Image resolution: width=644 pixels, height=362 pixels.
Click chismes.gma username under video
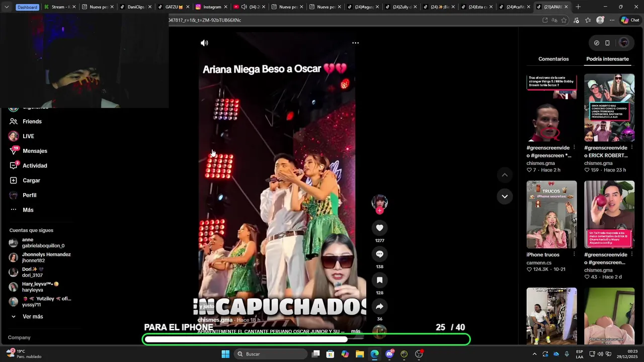click(x=215, y=320)
